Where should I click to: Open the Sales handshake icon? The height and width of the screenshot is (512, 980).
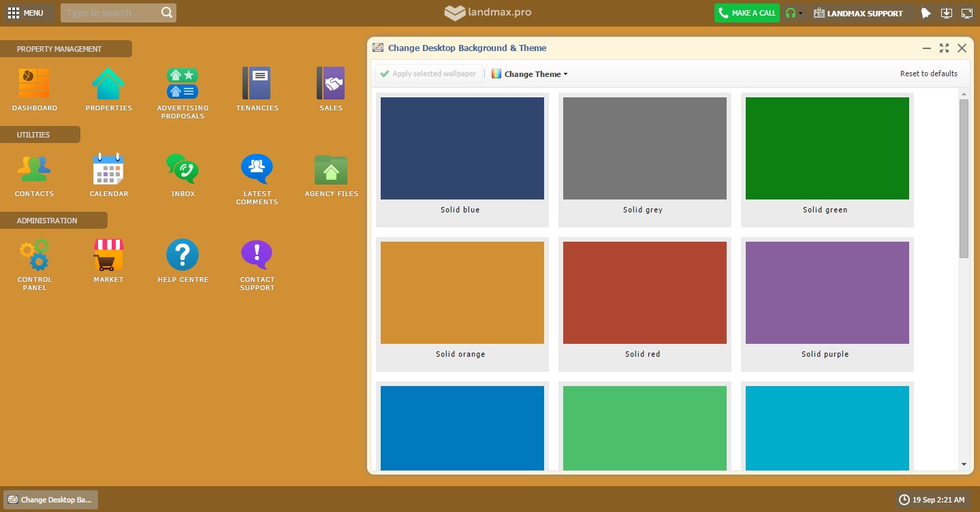(331, 84)
